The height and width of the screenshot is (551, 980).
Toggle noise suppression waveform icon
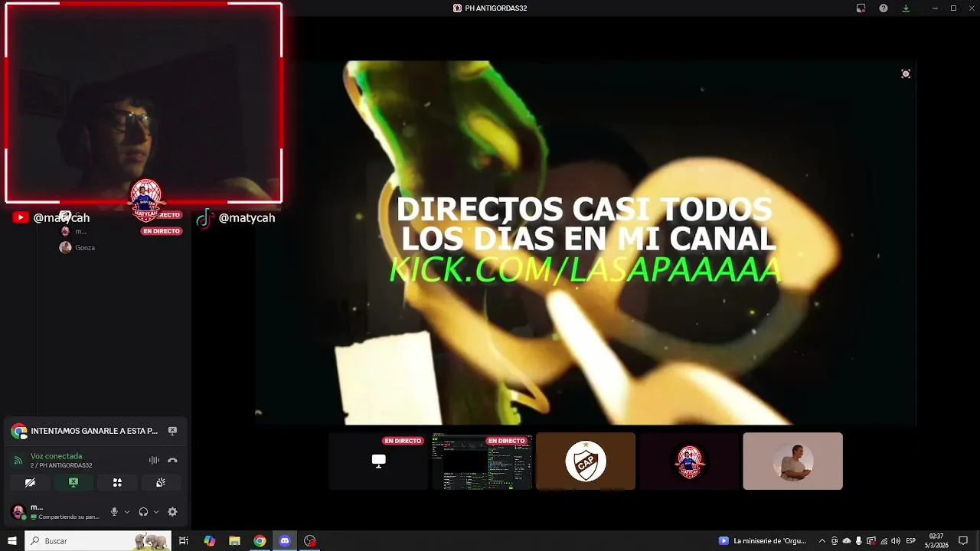(154, 461)
